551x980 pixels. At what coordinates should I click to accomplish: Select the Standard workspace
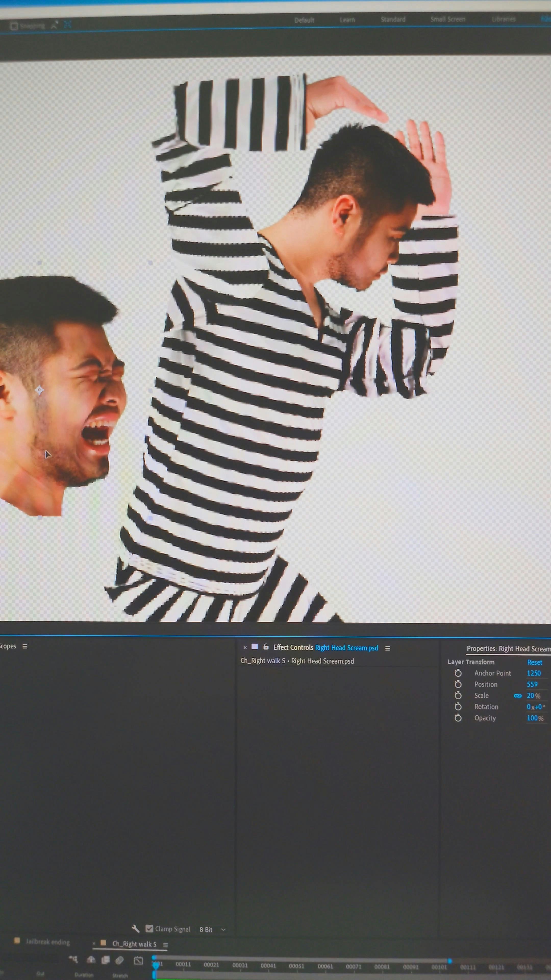pos(393,19)
